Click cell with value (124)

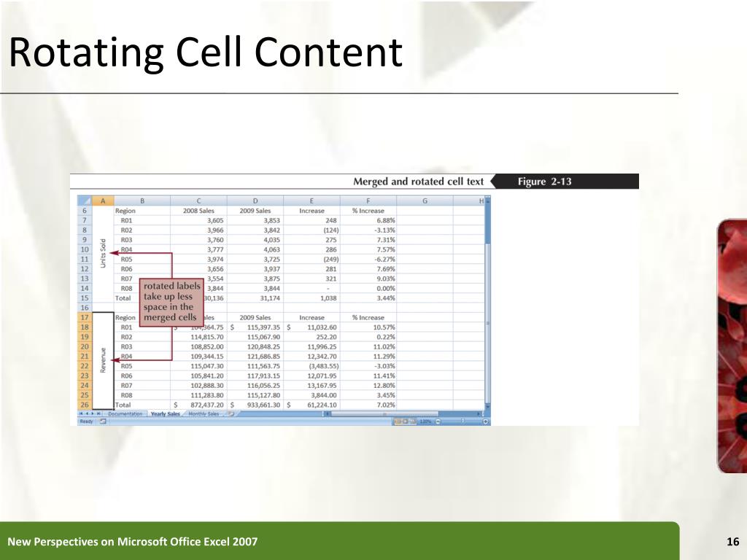click(x=311, y=230)
